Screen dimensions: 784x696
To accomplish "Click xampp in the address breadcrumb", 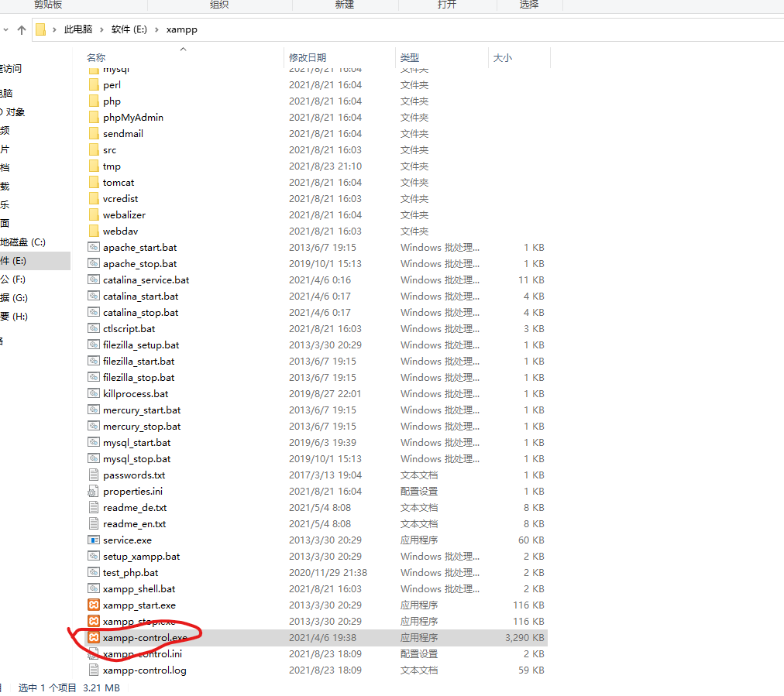I will tap(181, 29).
